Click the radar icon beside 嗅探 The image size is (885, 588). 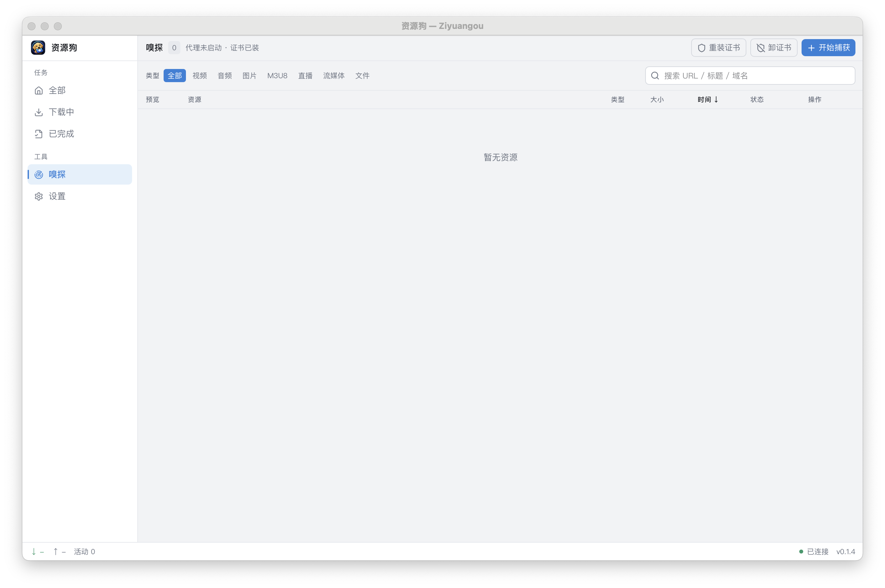(x=39, y=174)
